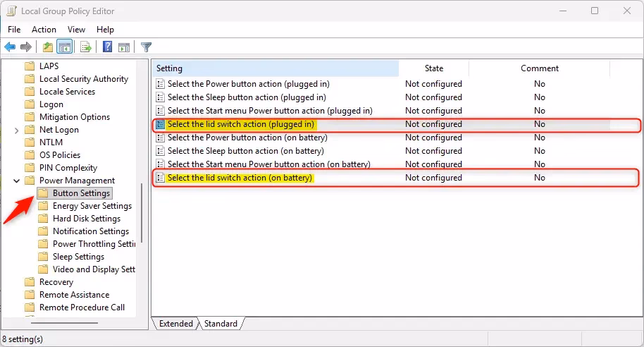Go up one level with folder icon
644x347 pixels.
[47, 47]
